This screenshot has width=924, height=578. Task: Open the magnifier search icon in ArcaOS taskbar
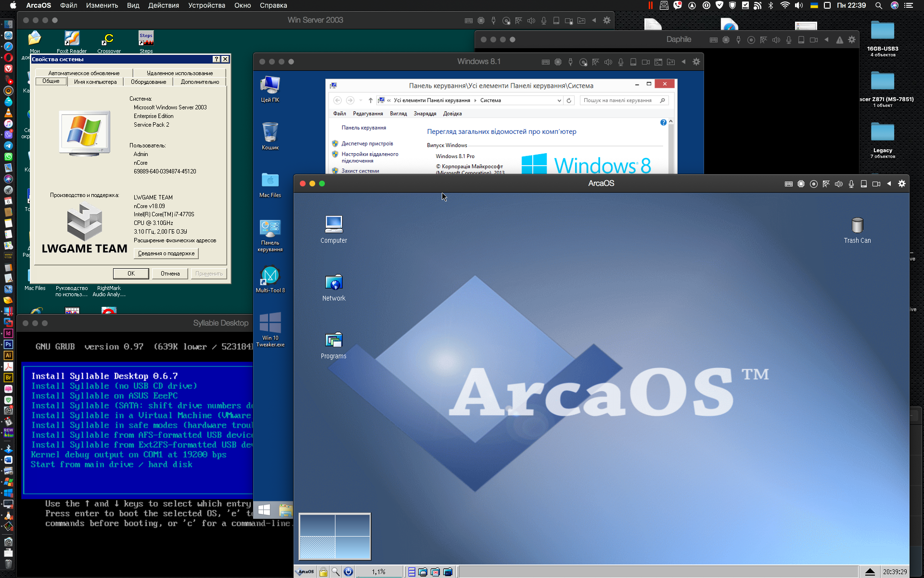[335, 572]
